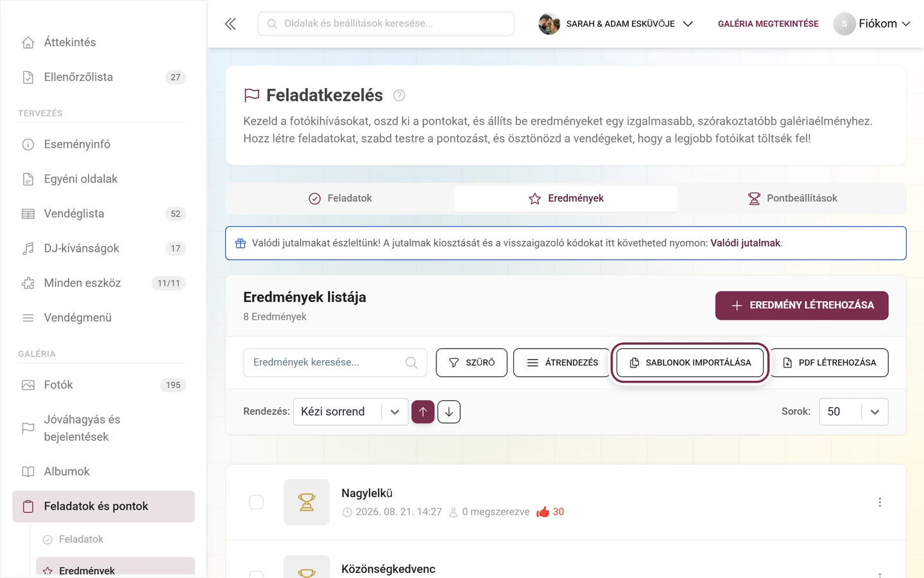
Task: Focus the Eredmények keresése search field
Action: (335, 363)
